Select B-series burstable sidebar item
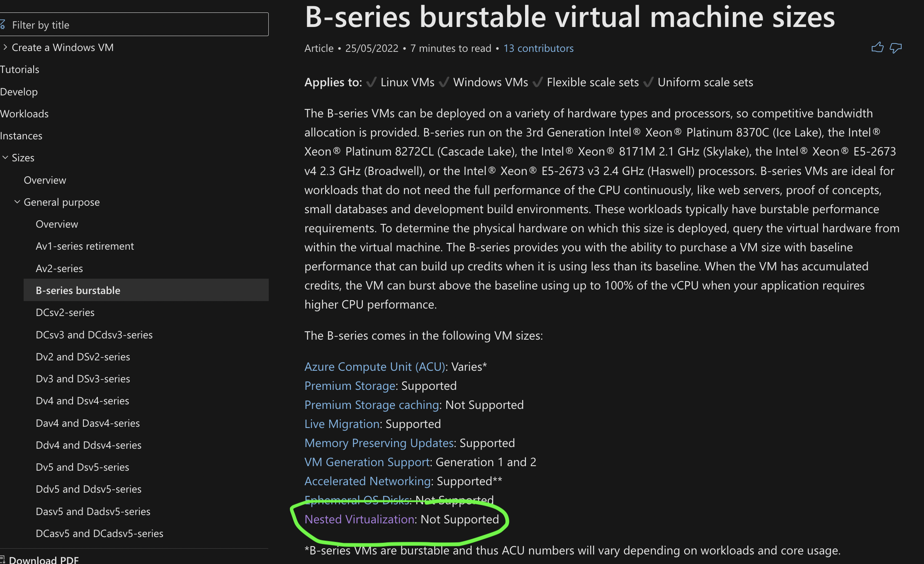The image size is (924, 564). pos(146,290)
